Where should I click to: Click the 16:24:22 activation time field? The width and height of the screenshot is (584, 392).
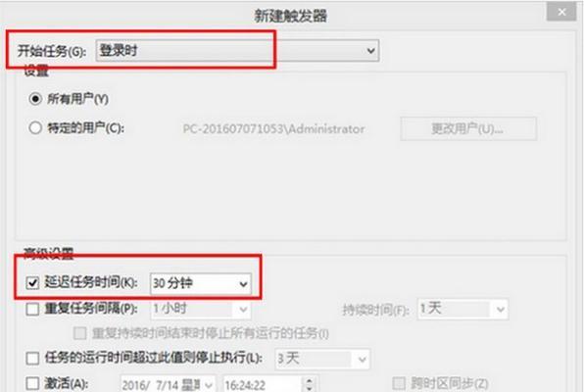(263, 384)
